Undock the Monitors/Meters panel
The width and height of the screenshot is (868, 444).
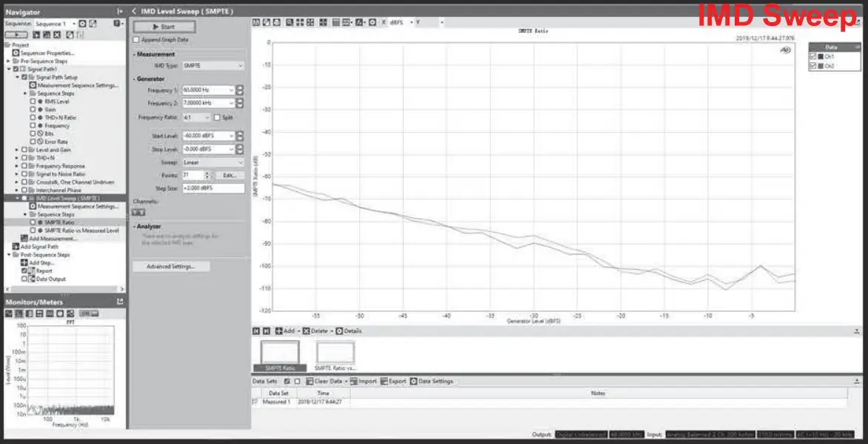[x=120, y=302]
